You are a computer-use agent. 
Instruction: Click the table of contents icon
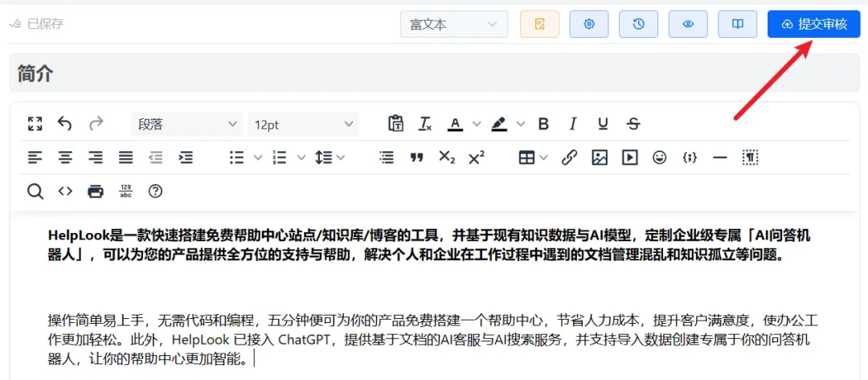tap(387, 157)
